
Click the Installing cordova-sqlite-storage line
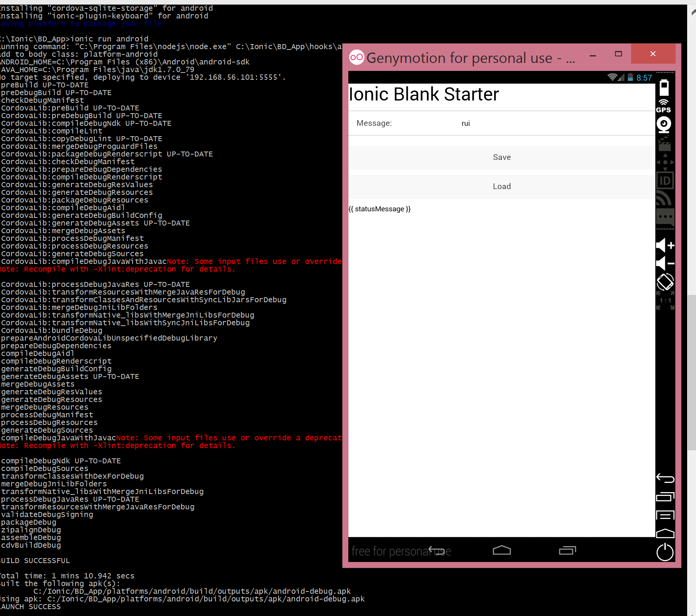[x=106, y=8]
